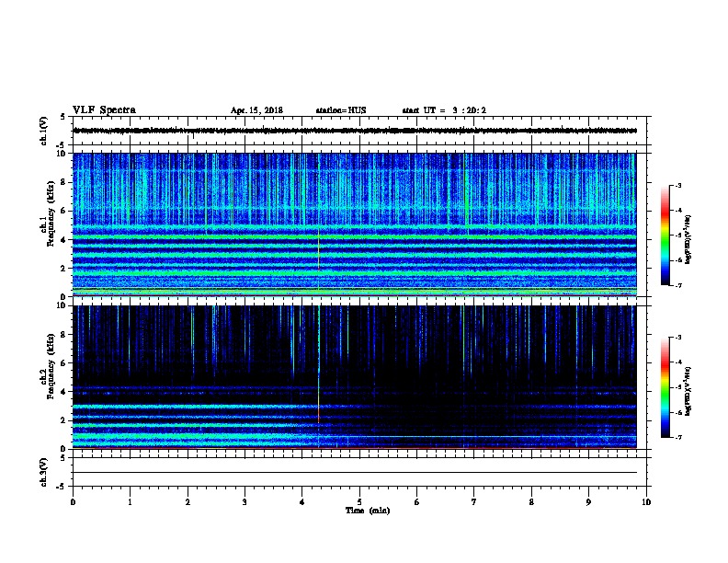The height and width of the screenshot is (563, 728).
Task: Click the "8" kHz tick of ch.1 spectrogram
Action: (x=63, y=182)
